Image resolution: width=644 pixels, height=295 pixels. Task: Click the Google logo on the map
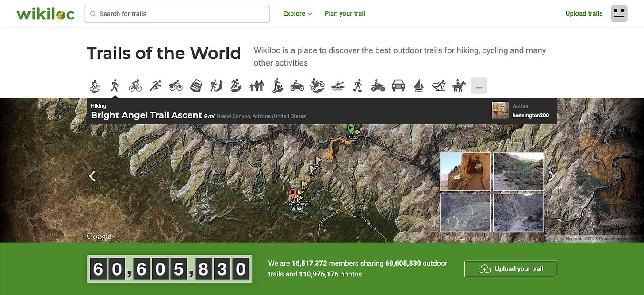pos(99,237)
